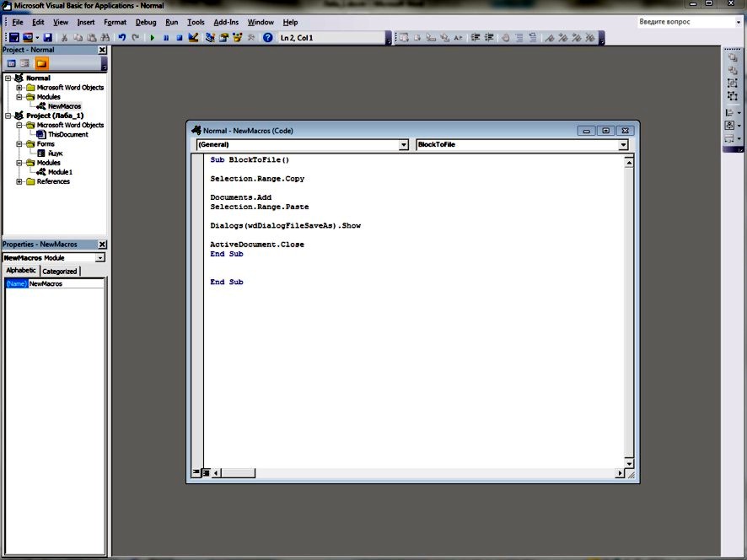Click Bring to Front icon on right toolbar

point(732,57)
